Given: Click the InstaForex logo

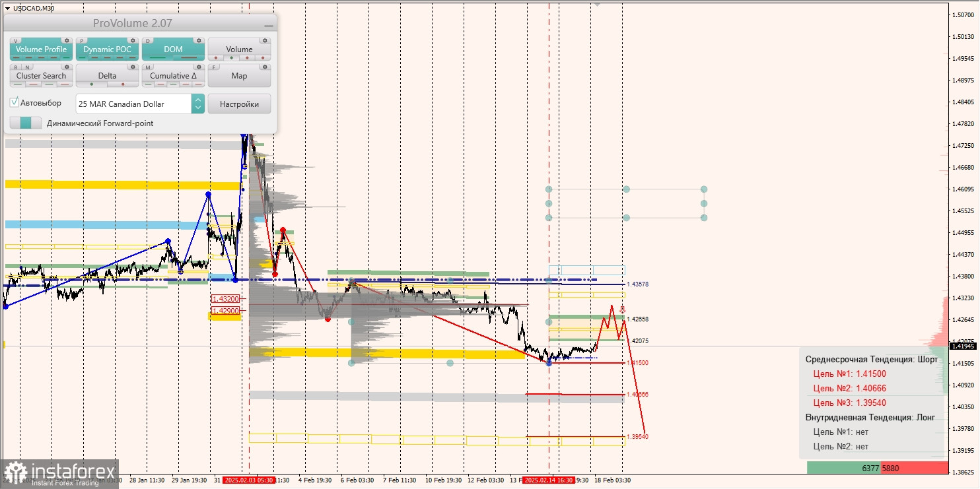Looking at the screenshot, I should 59,473.
